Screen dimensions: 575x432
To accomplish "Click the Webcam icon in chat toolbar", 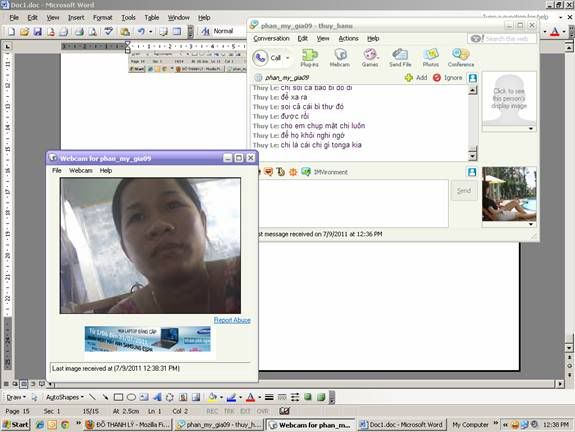I will (x=340, y=58).
